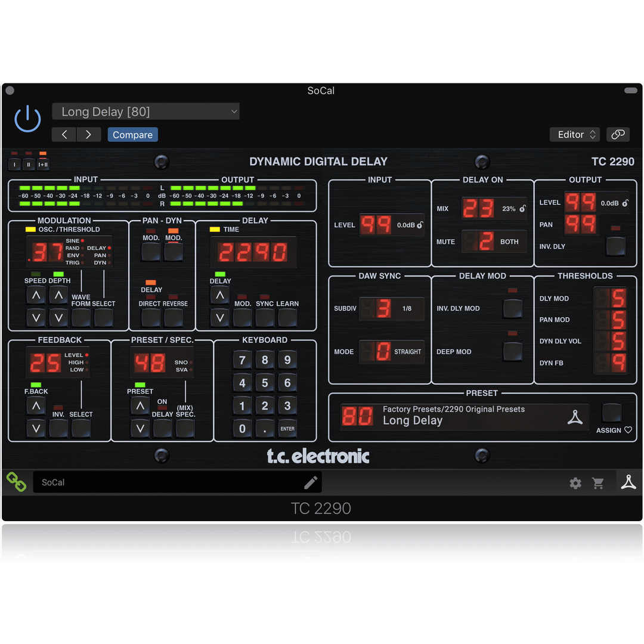
Task: Click the Compare button
Action: (132, 134)
